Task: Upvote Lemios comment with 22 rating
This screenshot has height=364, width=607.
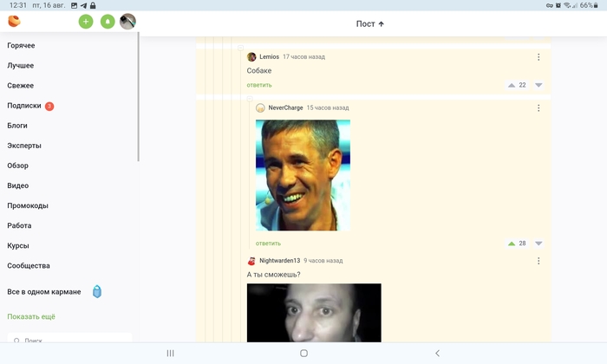Action: pyautogui.click(x=512, y=85)
